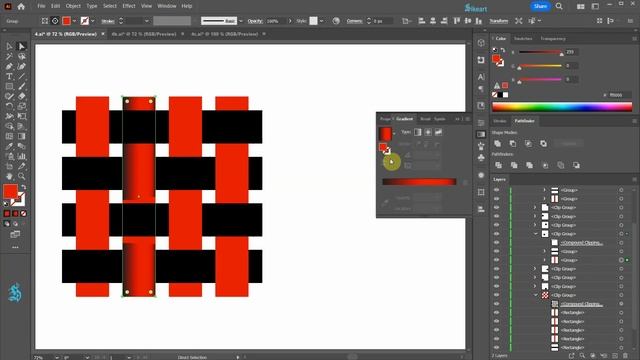
Task: Select the Paintbrush tool
Action: click(x=22, y=86)
